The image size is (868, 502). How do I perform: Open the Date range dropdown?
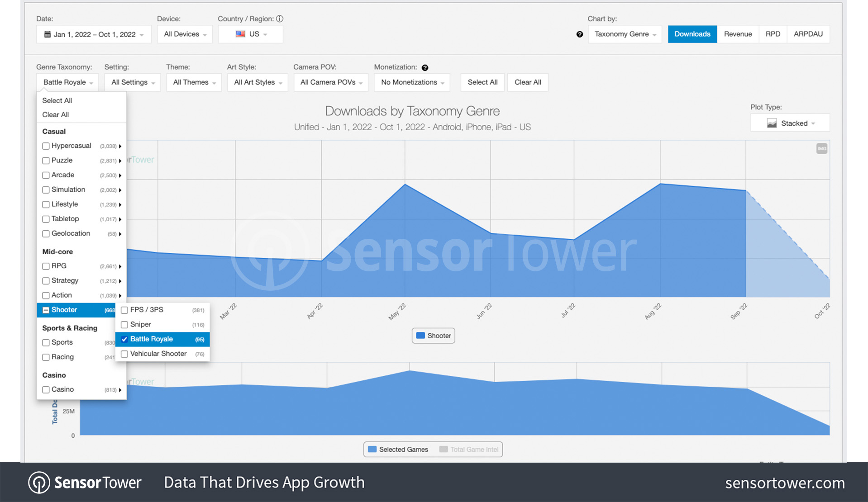tap(94, 34)
